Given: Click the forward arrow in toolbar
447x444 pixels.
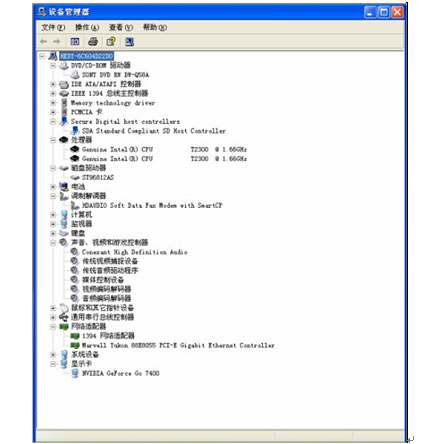Looking at the screenshot, I should (57, 42).
